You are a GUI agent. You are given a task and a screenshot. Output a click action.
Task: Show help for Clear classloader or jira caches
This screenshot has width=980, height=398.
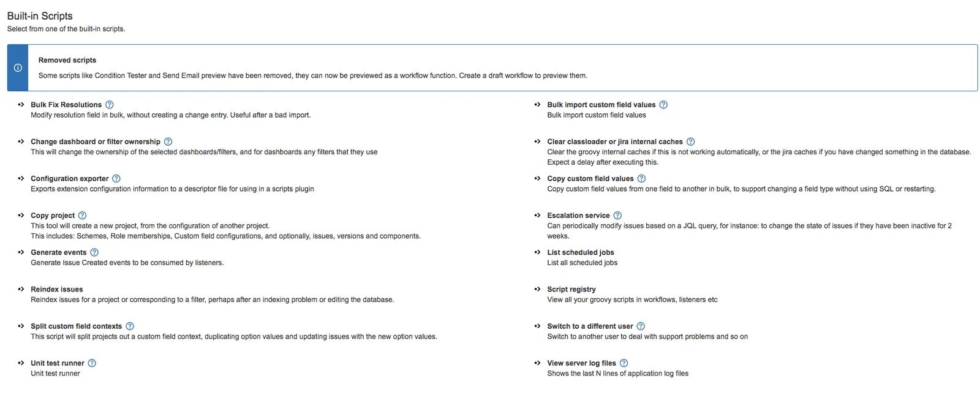pyautogui.click(x=690, y=141)
